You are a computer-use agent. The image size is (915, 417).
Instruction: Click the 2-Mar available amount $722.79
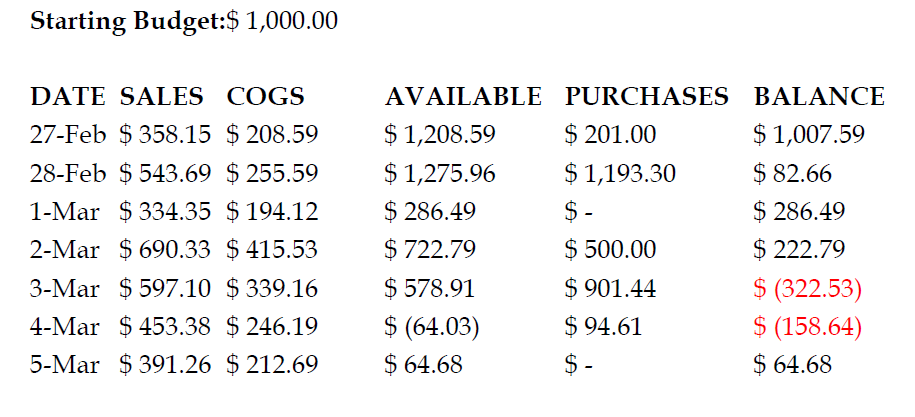(430, 251)
